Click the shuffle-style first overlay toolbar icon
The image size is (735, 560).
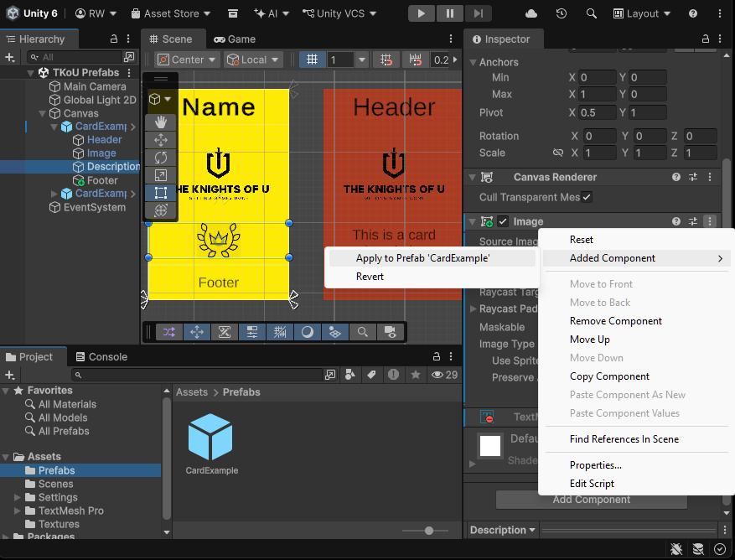click(x=168, y=333)
